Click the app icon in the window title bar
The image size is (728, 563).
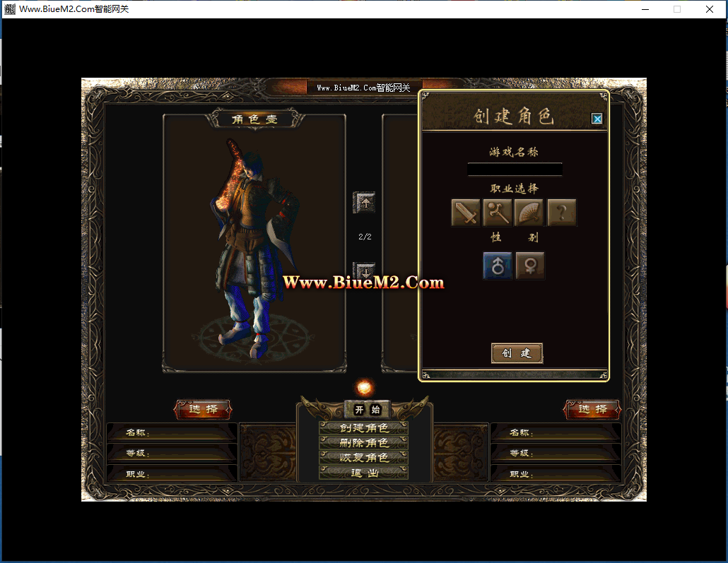pos(10,8)
